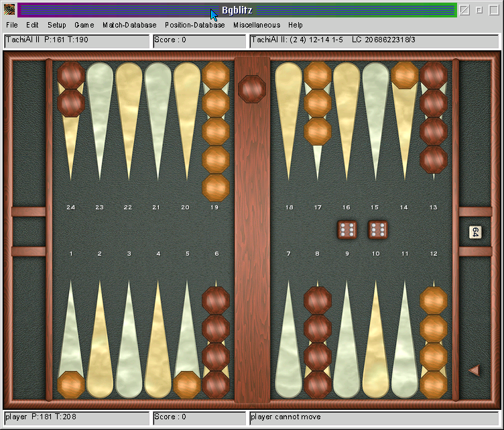Open the Help menu

pyautogui.click(x=296, y=25)
